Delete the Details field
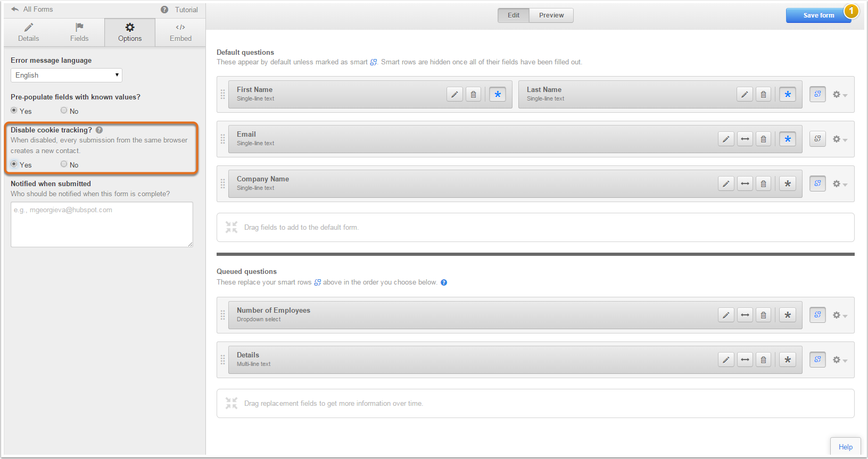Image resolution: width=868 pixels, height=459 pixels. pyautogui.click(x=764, y=360)
